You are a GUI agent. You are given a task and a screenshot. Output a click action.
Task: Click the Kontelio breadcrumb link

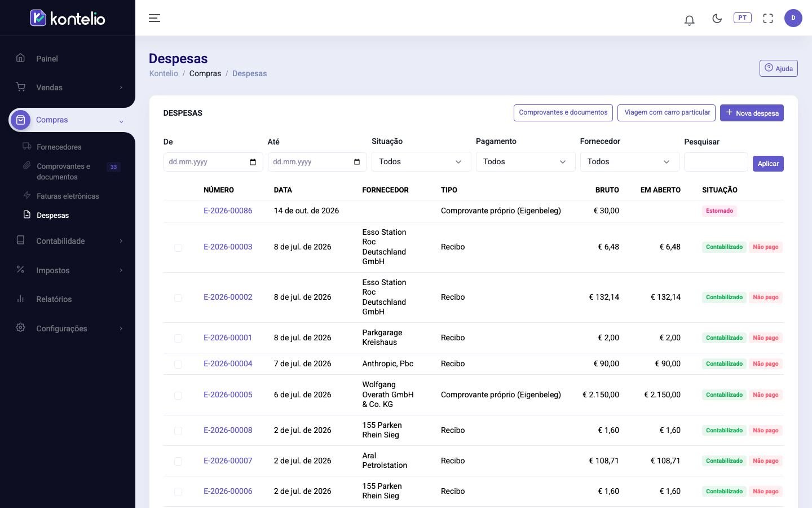164,73
